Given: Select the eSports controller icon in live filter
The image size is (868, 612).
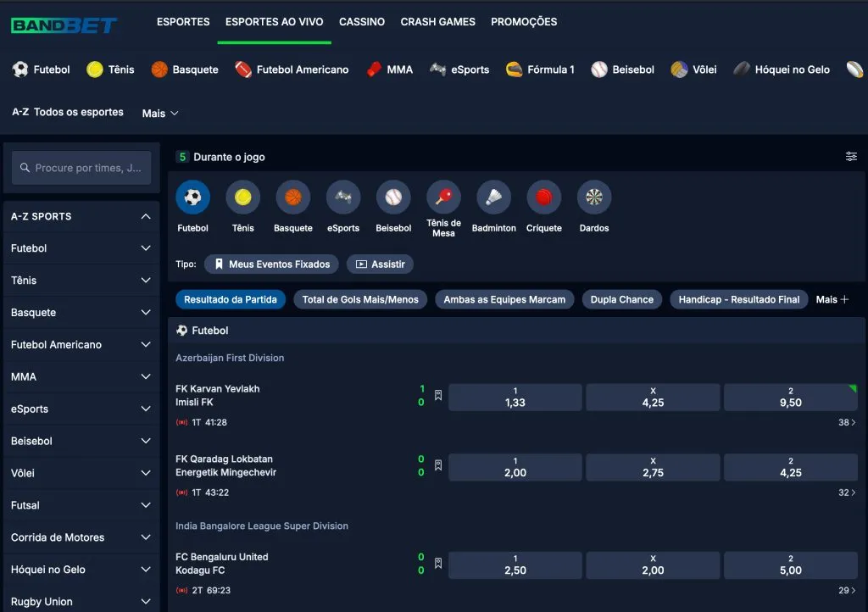Looking at the screenshot, I should pyautogui.click(x=343, y=198).
